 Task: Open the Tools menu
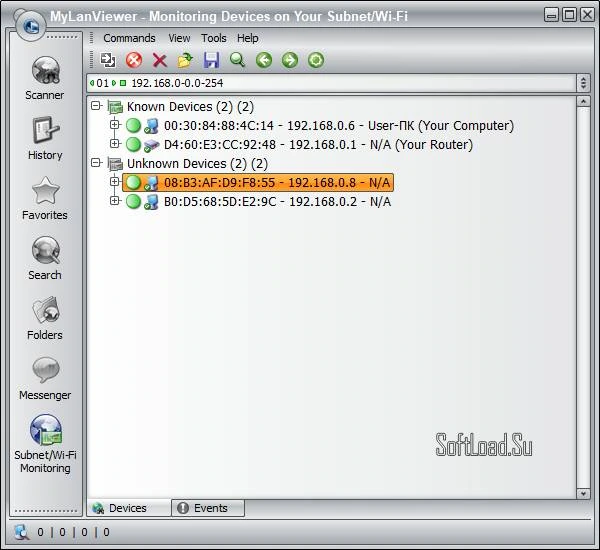coord(214,38)
